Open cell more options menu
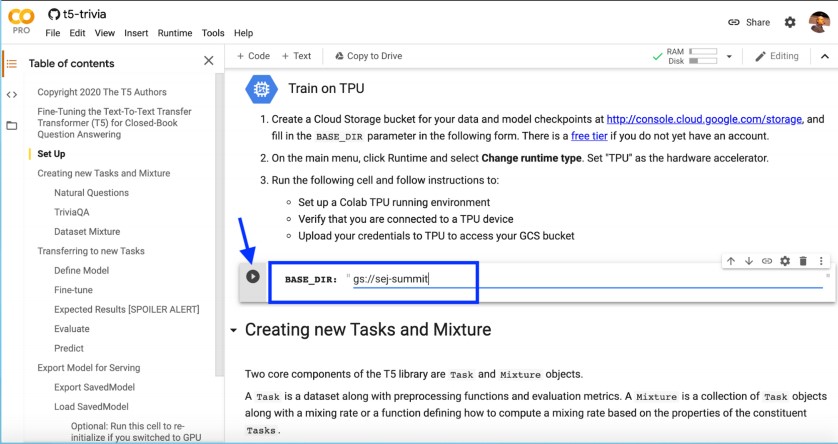The width and height of the screenshot is (838, 444). click(x=821, y=261)
